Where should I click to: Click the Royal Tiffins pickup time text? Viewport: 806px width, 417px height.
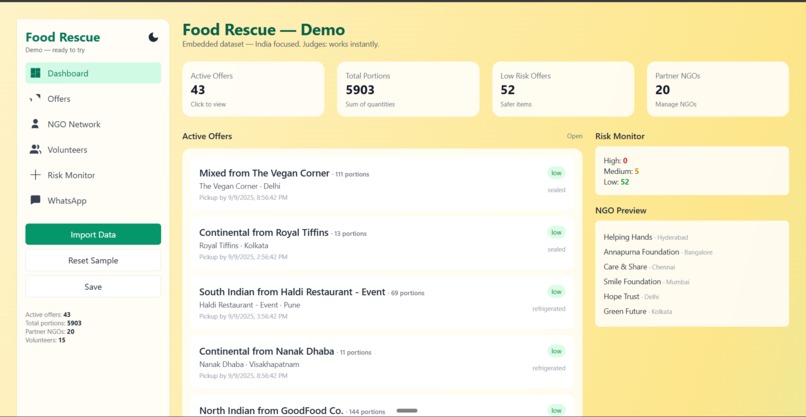(x=243, y=257)
